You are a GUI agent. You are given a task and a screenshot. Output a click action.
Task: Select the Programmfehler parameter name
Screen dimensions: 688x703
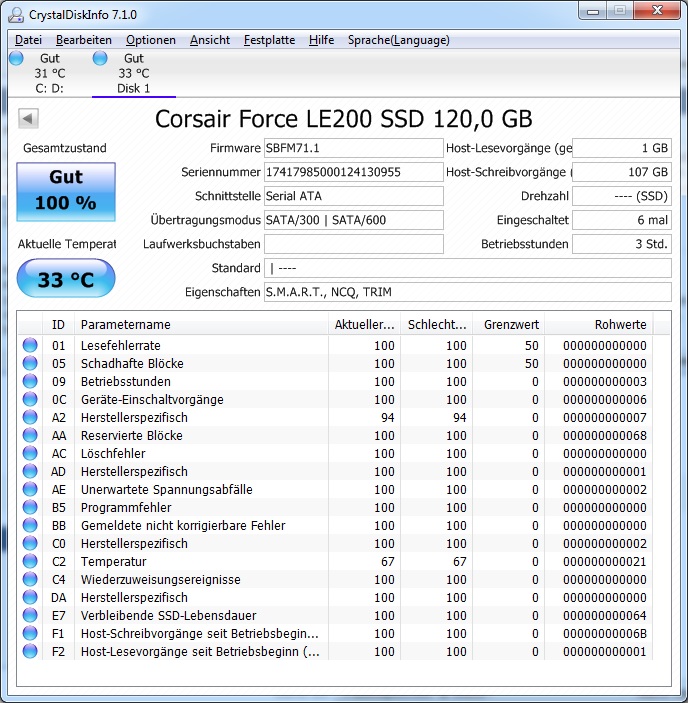126,507
